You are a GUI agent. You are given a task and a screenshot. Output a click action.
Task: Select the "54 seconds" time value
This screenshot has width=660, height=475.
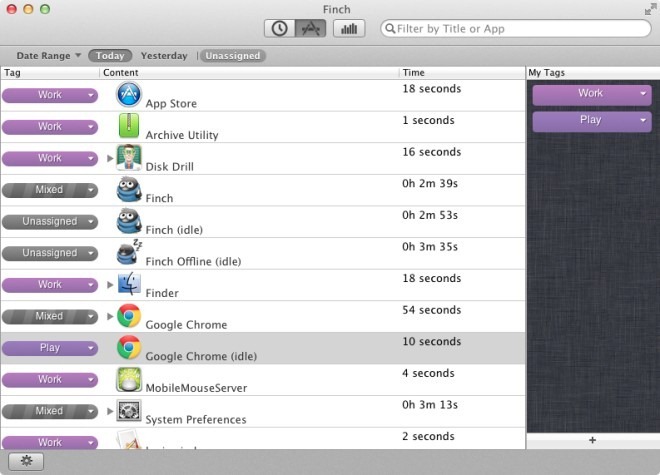pyautogui.click(x=431, y=310)
